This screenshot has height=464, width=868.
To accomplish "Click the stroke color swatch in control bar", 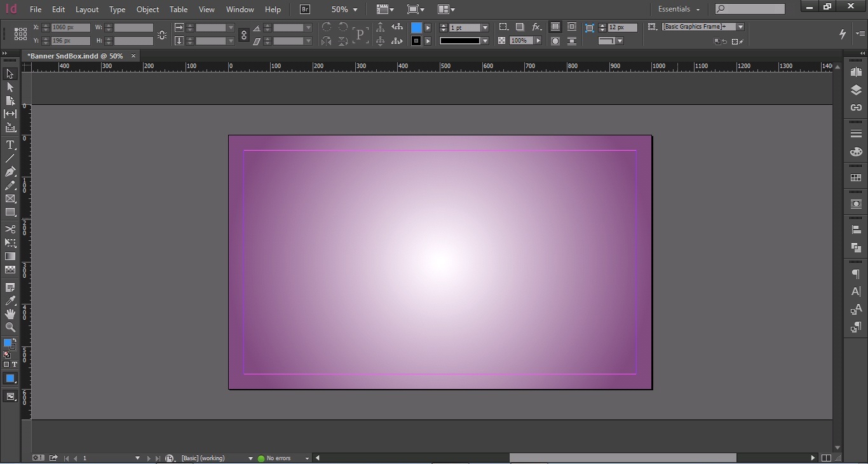I will point(416,41).
